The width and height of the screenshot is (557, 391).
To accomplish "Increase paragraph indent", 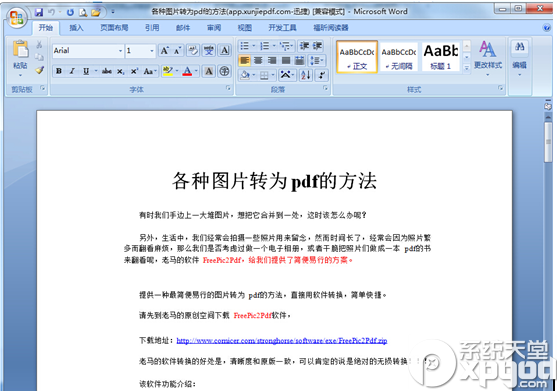I will pyautogui.click(x=317, y=46).
